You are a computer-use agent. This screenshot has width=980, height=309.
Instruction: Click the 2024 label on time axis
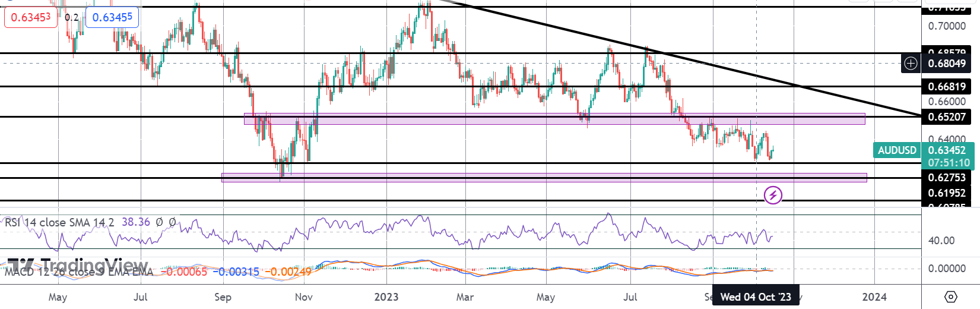pos(874,297)
